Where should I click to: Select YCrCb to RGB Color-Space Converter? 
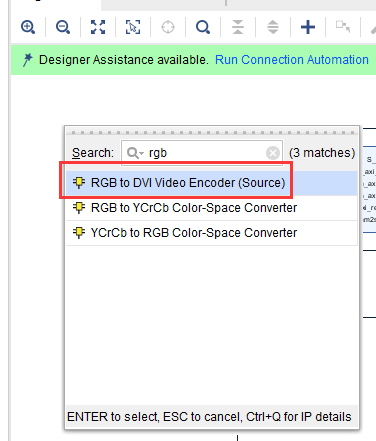click(211, 233)
